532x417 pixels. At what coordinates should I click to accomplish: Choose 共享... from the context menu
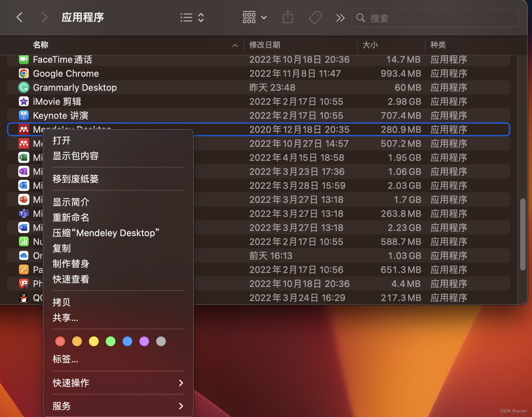(118, 318)
